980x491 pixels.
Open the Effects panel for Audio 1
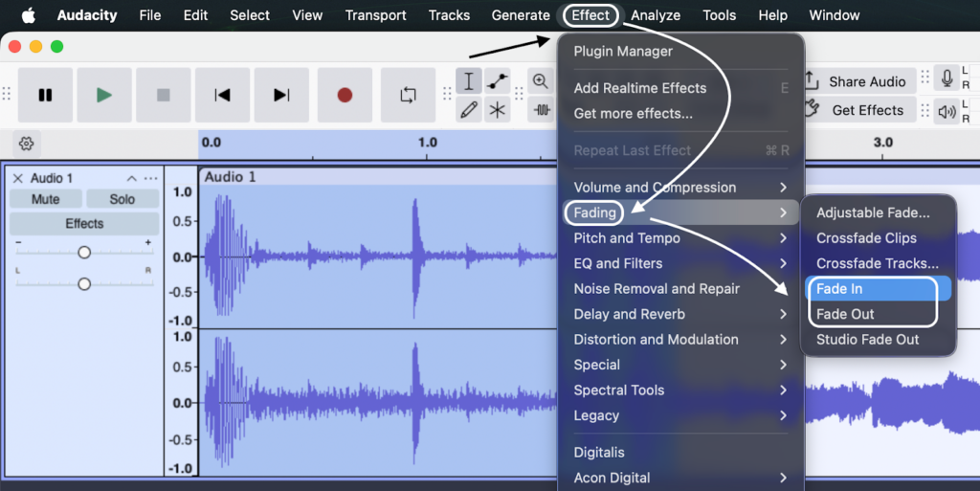[84, 224]
